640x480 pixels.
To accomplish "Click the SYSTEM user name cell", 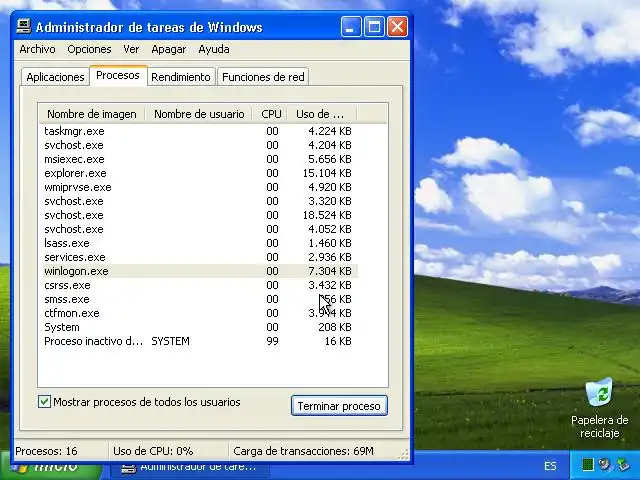I will coord(170,341).
